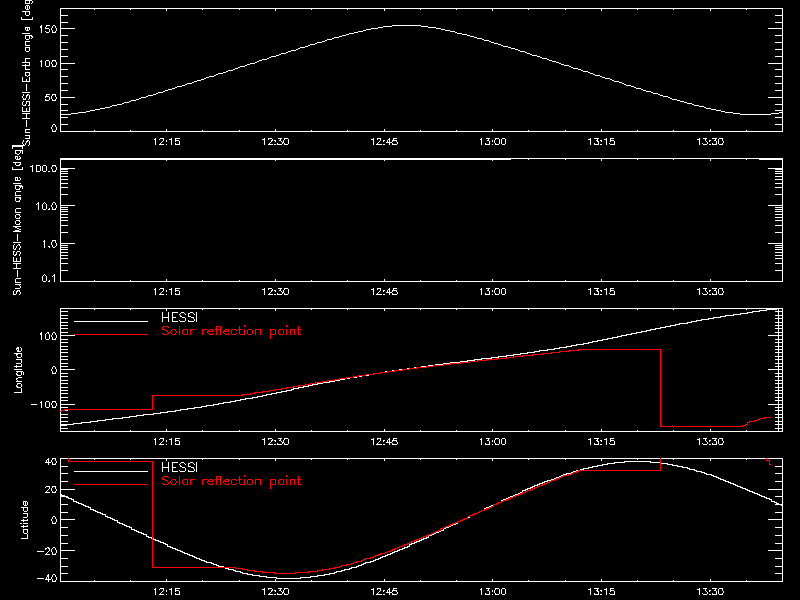
Task: Click Solar reflection point legend in Latitude plot
Action: pos(231,481)
